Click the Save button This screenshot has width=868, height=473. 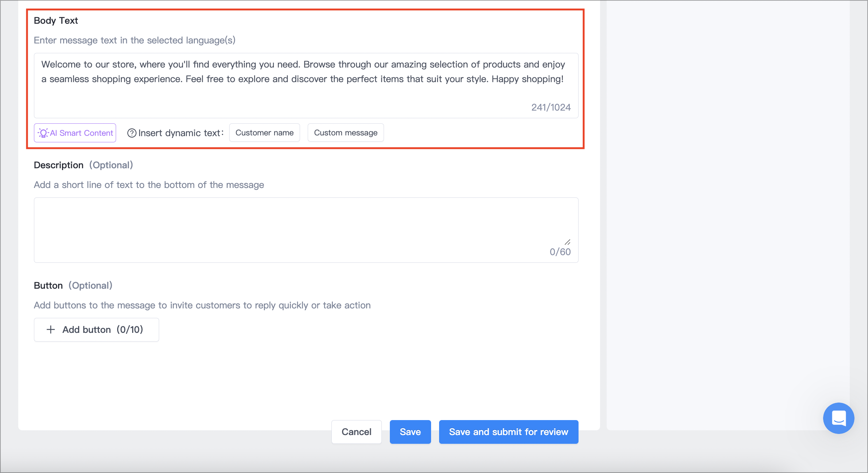click(x=410, y=432)
